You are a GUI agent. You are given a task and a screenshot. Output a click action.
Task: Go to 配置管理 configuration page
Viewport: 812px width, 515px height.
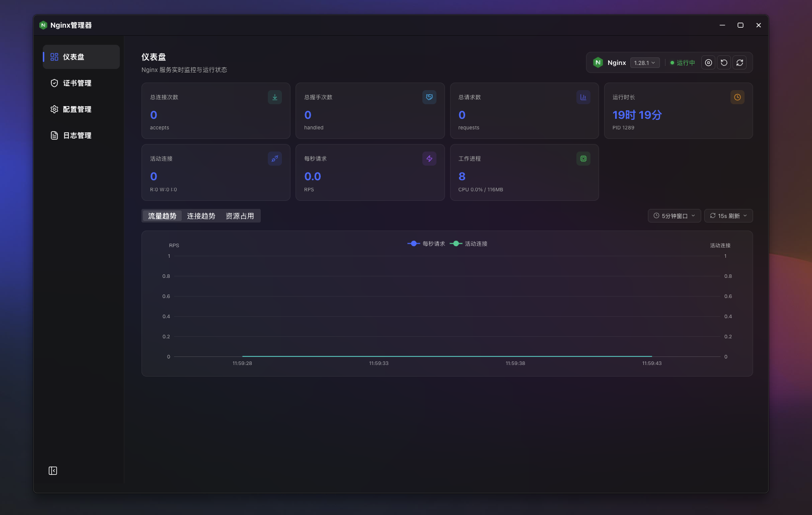click(x=81, y=109)
